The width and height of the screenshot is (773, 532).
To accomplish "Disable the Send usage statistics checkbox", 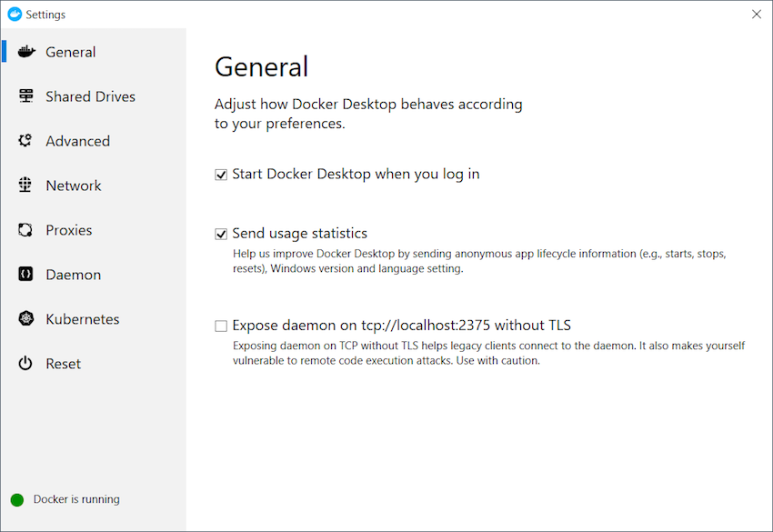I will click(x=221, y=234).
